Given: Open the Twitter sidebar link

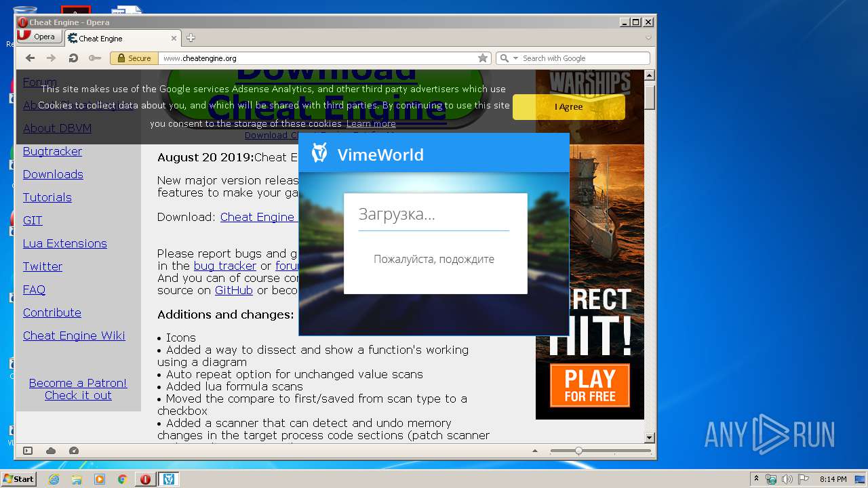Looking at the screenshot, I should pos(43,266).
